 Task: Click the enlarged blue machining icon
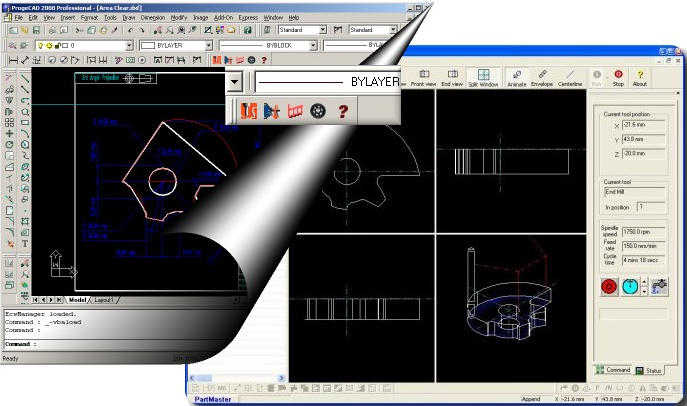(x=272, y=111)
